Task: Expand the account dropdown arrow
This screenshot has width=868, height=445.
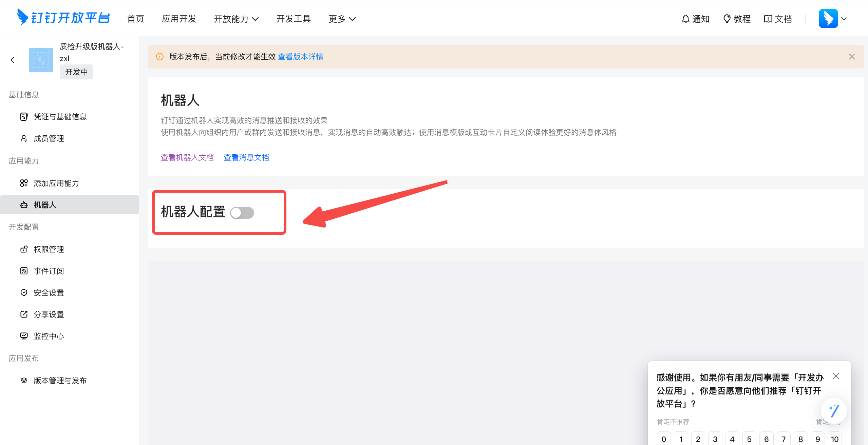Action: (844, 19)
